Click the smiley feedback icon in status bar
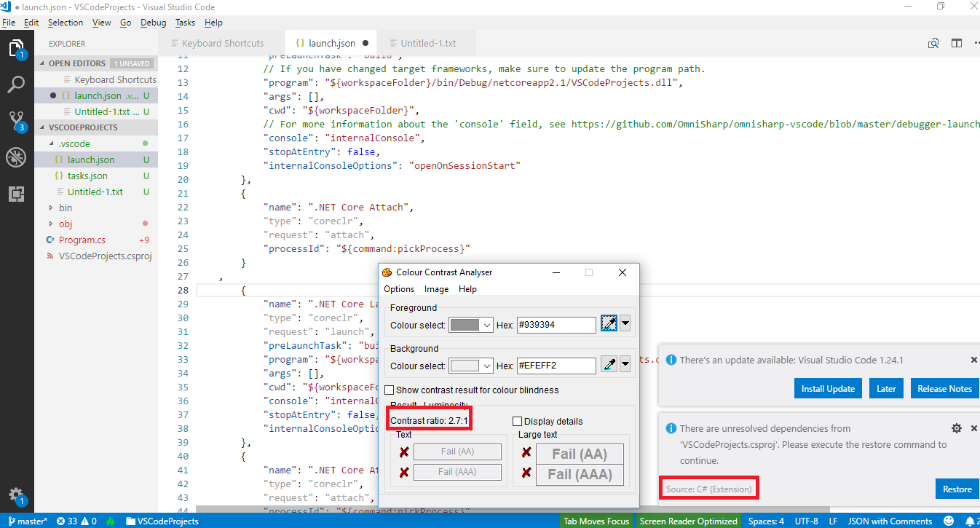The width and height of the screenshot is (980, 528). coord(949,521)
